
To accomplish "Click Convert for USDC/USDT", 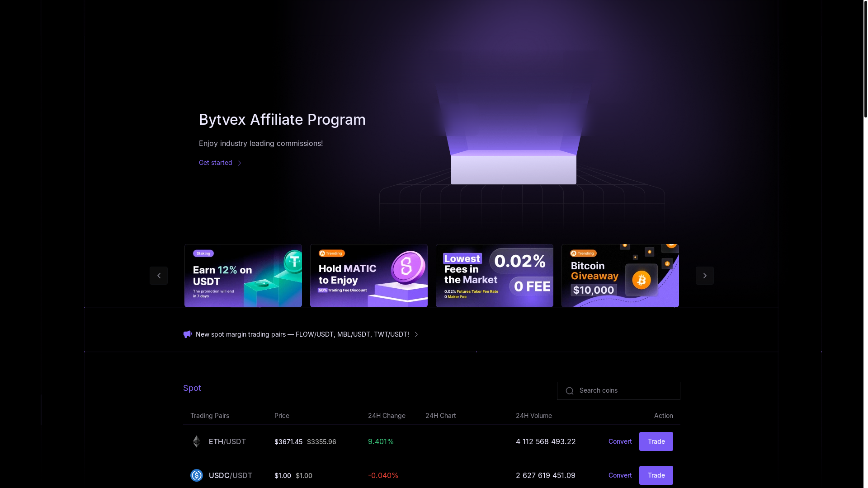I will coord(620,475).
